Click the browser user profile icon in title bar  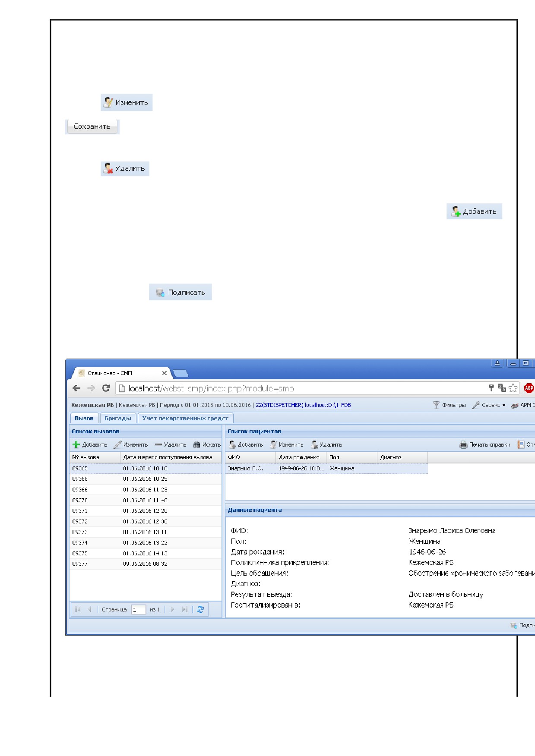pos(497,363)
